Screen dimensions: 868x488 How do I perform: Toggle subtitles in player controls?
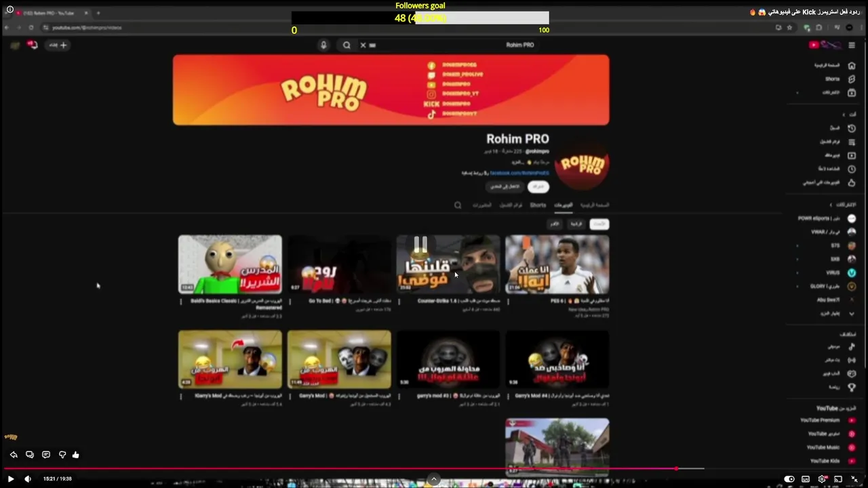[x=806, y=479]
